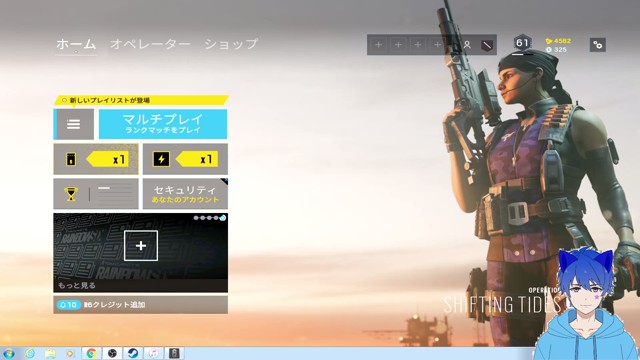
Task: Add a squad member in first plus slot
Action: pyautogui.click(x=379, y=45)
